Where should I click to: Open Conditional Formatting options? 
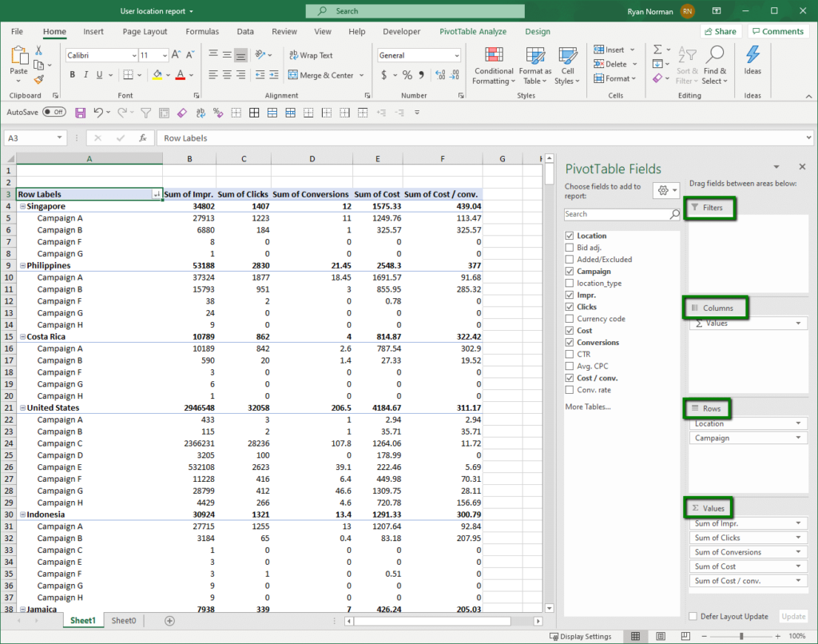pos(493,67)
